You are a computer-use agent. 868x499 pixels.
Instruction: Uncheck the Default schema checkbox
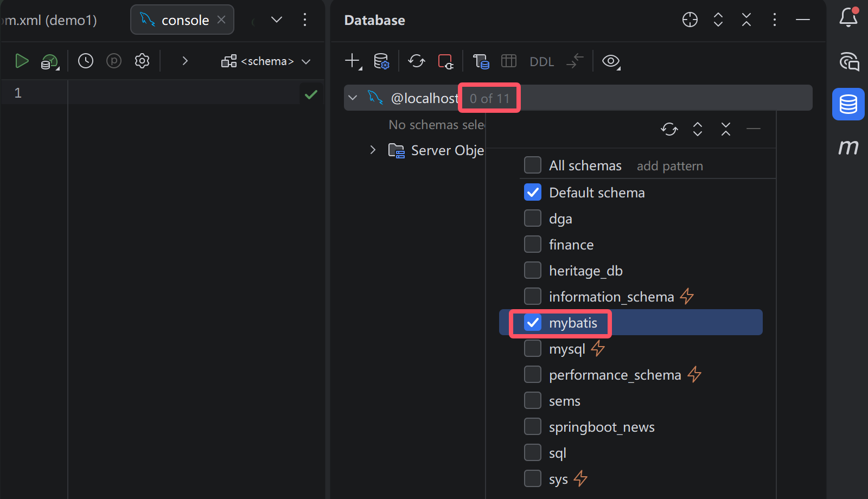tap(533, 193)
